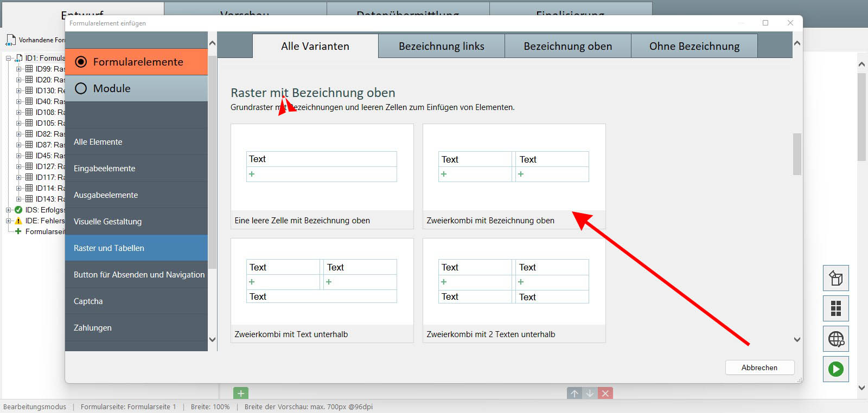
Task: Click the element list vertical scrollbar thumb
Action: point(796,154)
